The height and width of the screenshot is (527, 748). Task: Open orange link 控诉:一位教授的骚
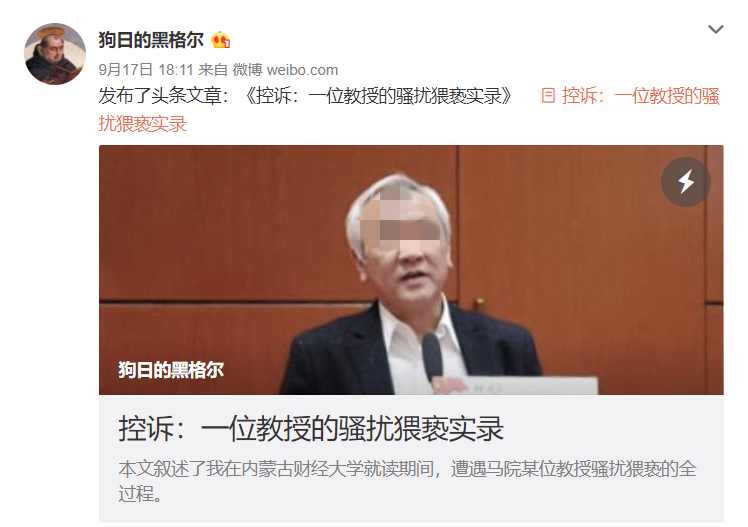point(640,96)
